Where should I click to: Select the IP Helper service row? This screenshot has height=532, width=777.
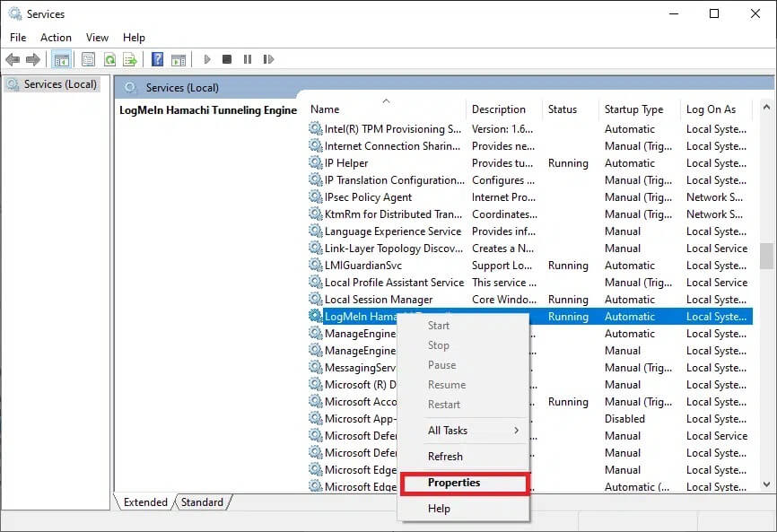pyautogui.click(x=346, y=163)
